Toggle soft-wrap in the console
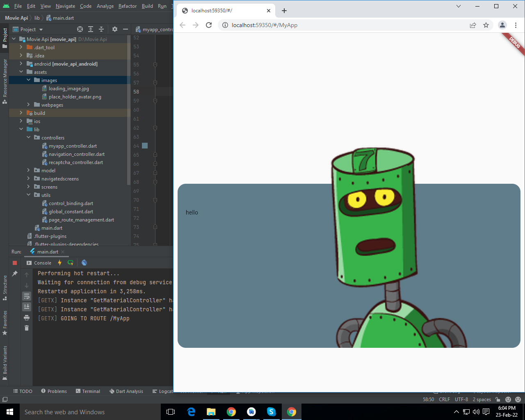This screenshot has height=420, width=525. click(27, 296)
